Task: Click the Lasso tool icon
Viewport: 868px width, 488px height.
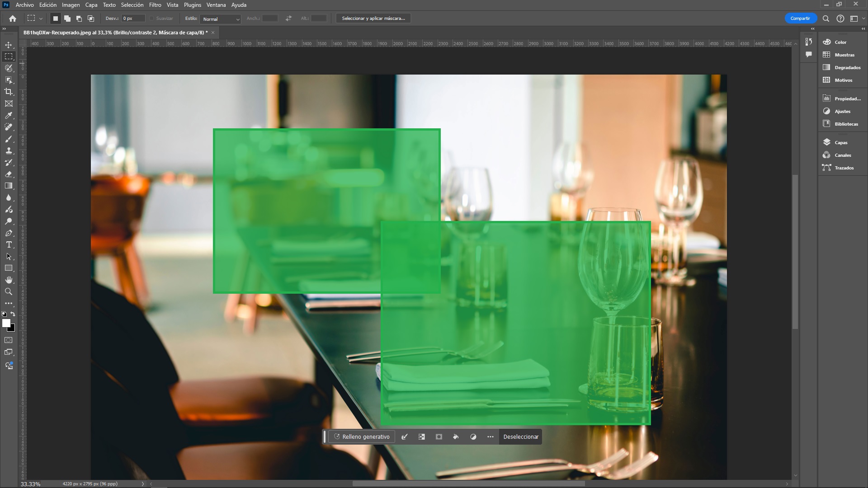Action: point(8,68)
